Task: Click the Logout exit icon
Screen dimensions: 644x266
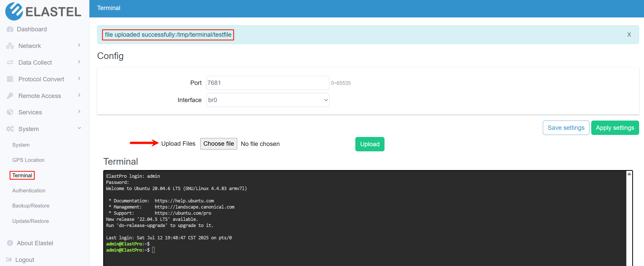Action: pyautogui.click(x=9, y=260)
